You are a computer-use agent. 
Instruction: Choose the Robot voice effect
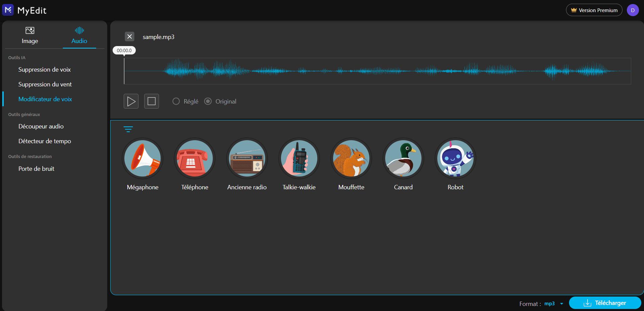tap(455, 158)
